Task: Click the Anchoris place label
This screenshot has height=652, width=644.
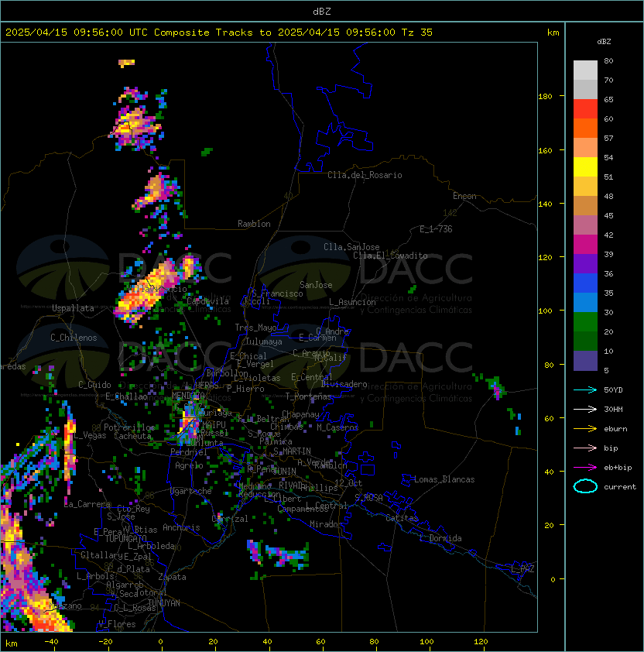Action: (181, 527)
